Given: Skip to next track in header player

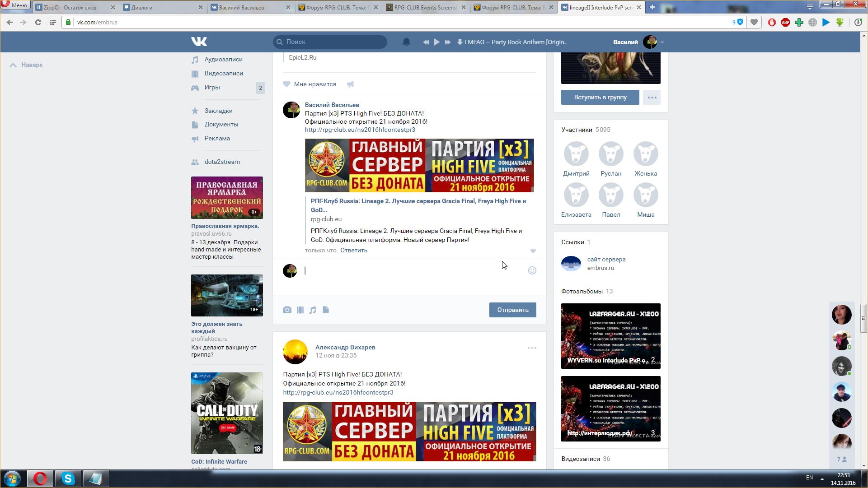Looking at the screenshot, I should 447,42.
